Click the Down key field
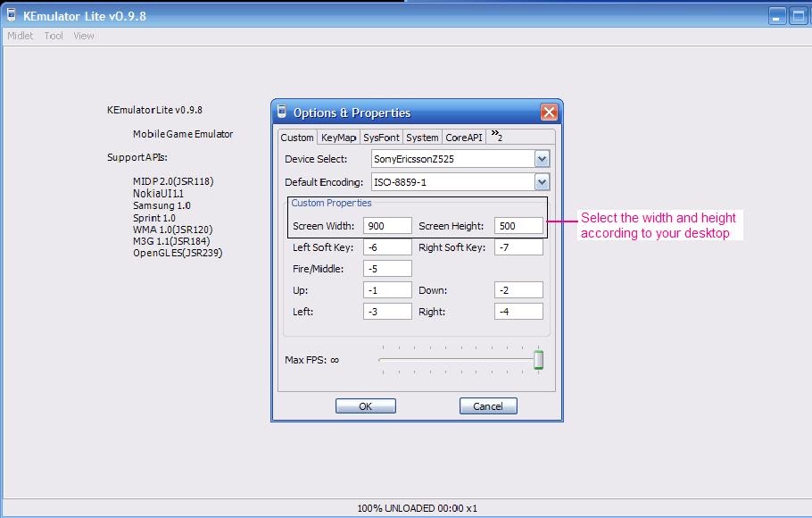The image size is (812, 518). (518, 290)
